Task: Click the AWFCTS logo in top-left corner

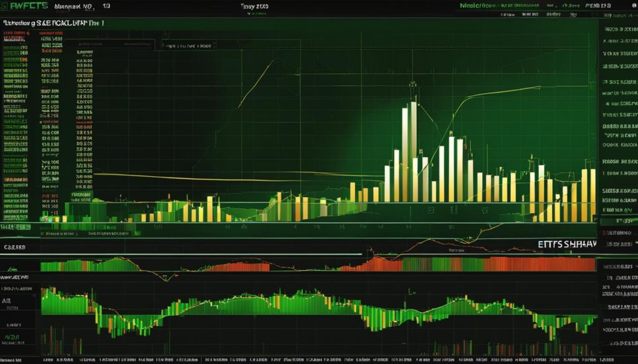Action: 26,7
